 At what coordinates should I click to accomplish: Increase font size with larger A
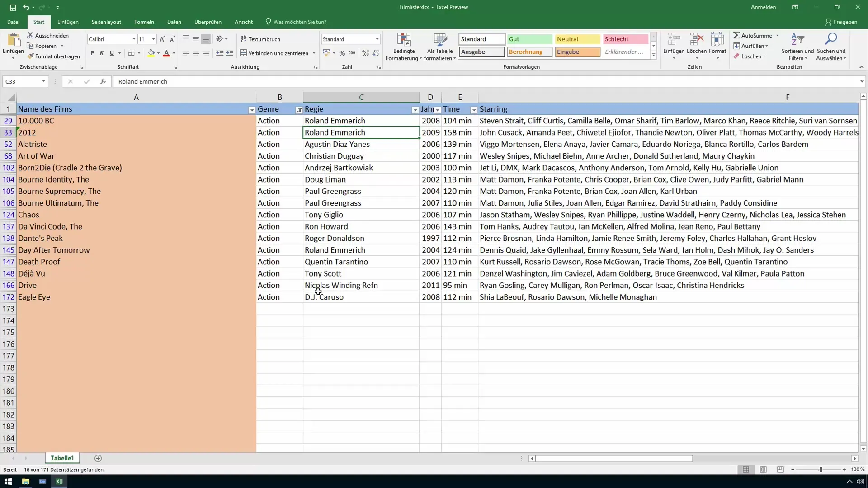pyautogui.click(x=162, y=39)
